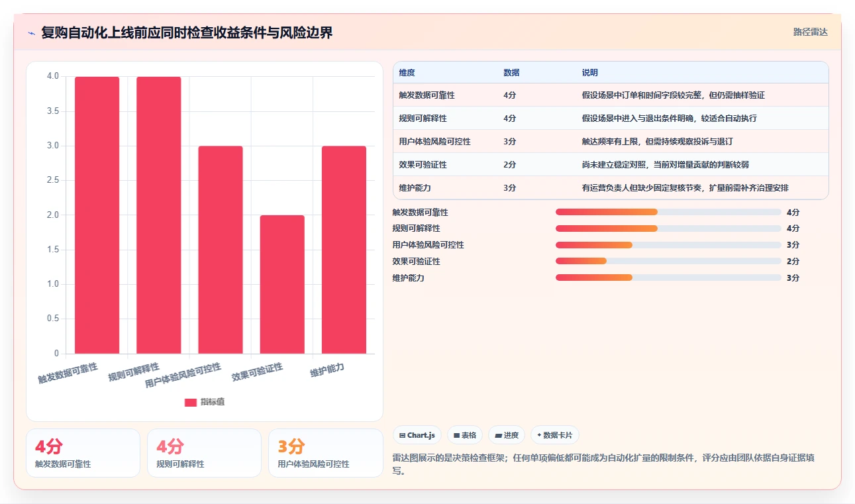
Task: Click the 说明 column header
Action: pos(590,73)
